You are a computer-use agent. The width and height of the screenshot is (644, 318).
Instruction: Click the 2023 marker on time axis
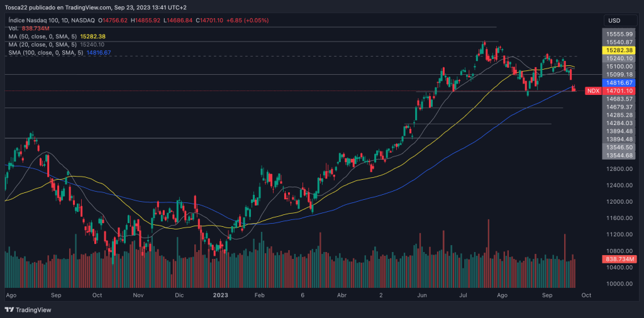point(221,294)
